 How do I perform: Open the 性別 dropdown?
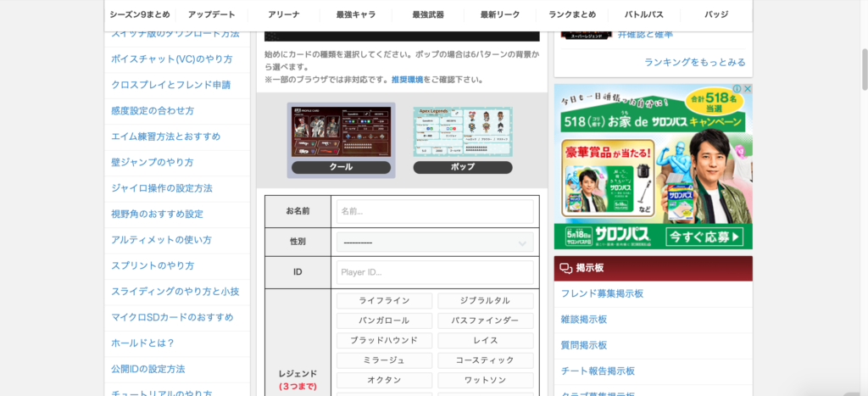coord(435,243)
